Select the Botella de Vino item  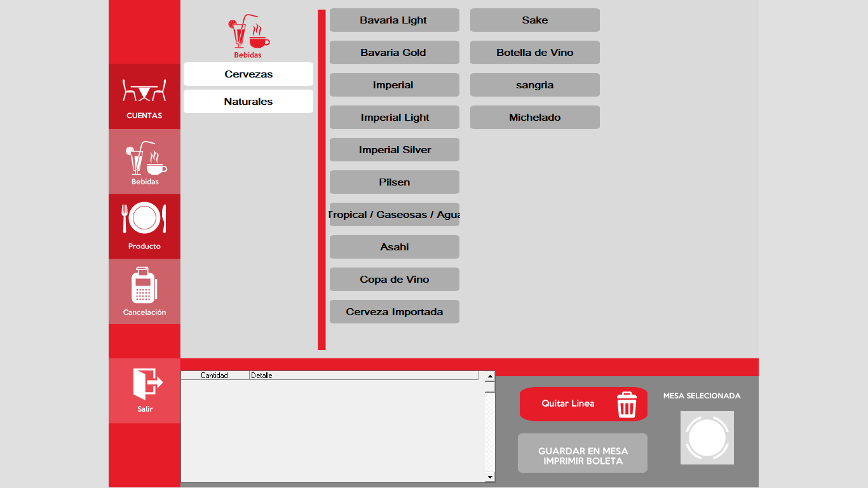[534, 53]
